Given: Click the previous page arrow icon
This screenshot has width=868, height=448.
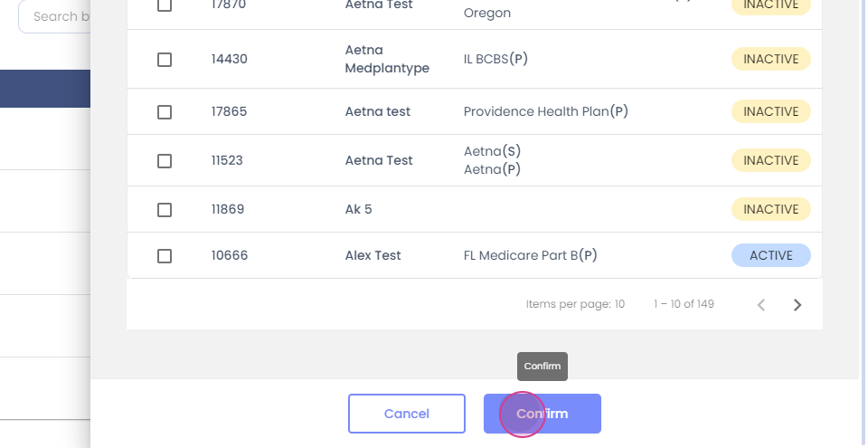Looking at the screenshot, I should 761,305.
